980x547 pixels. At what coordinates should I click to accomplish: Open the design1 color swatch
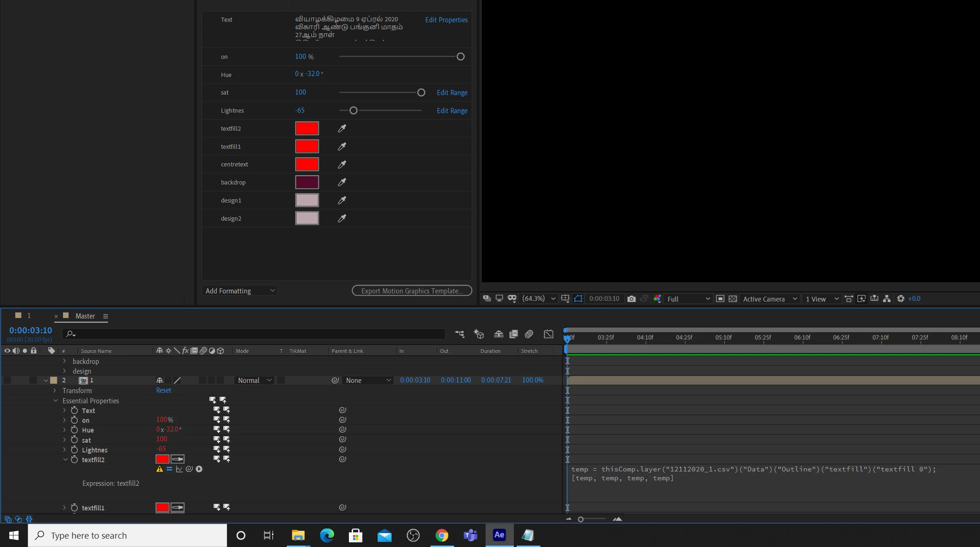pyautogui.click(x=307, y=200)
